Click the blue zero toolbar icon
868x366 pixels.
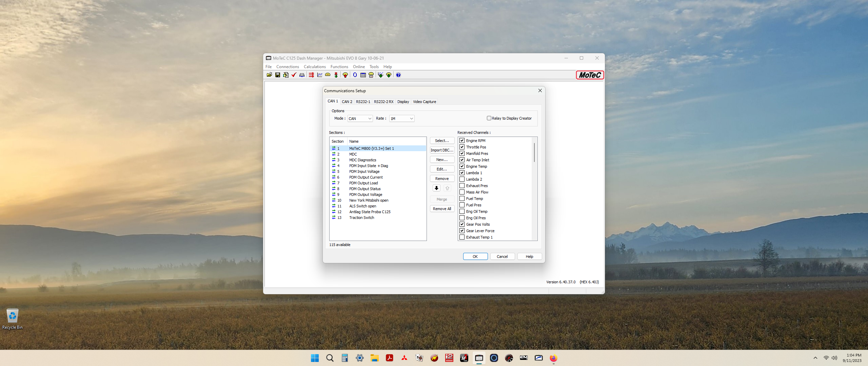(355, 75)
